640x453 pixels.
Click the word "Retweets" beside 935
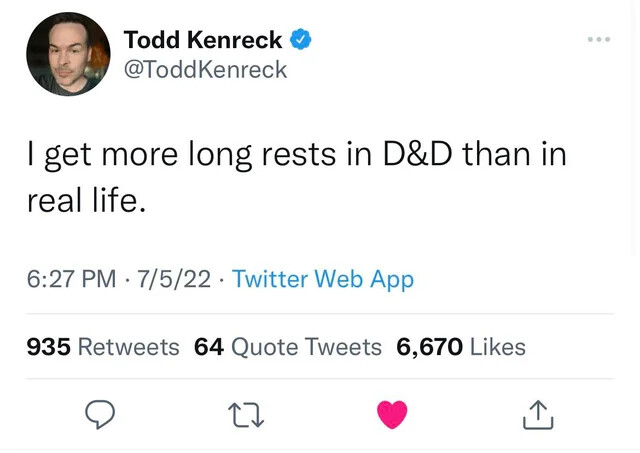(128, 347)
